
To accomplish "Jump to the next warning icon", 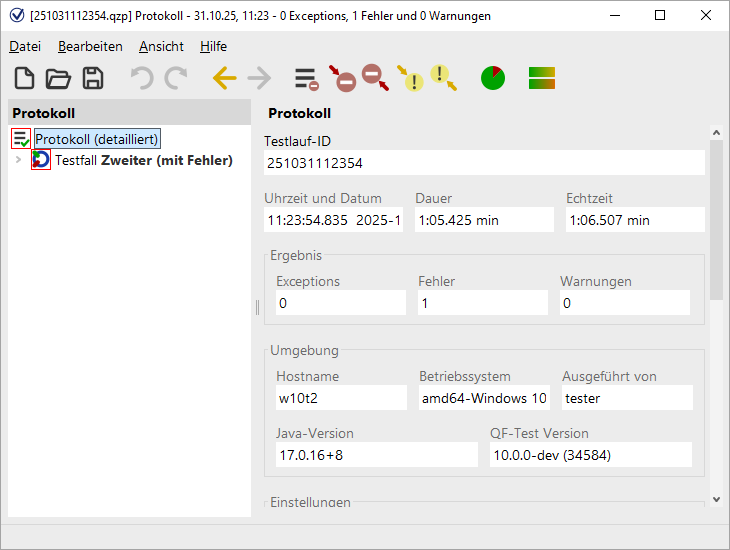I will point(444,78).
